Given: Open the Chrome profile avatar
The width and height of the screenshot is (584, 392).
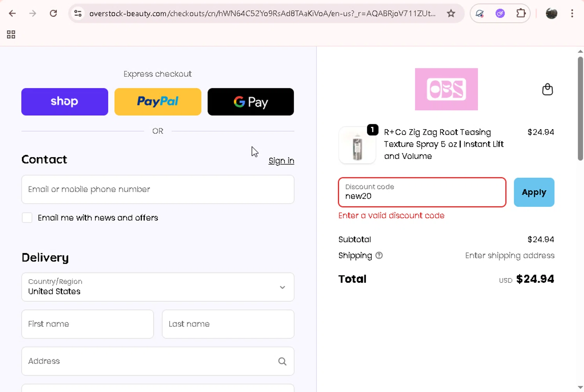Looking at the screenshot, I should pyautogui.click(x=551, y=13).
